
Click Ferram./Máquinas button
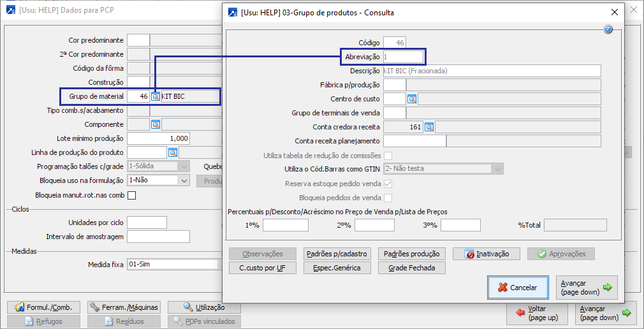pos(124,307)
